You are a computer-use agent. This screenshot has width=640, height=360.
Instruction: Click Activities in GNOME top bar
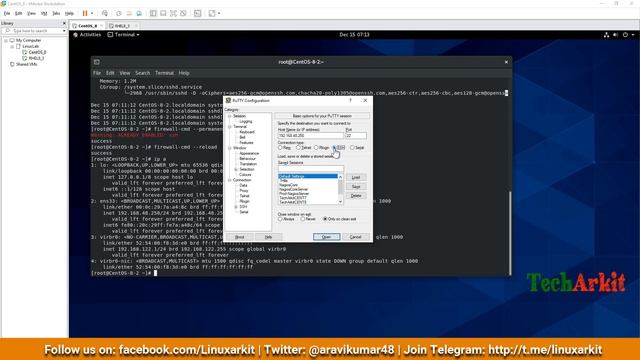point(87,35)
